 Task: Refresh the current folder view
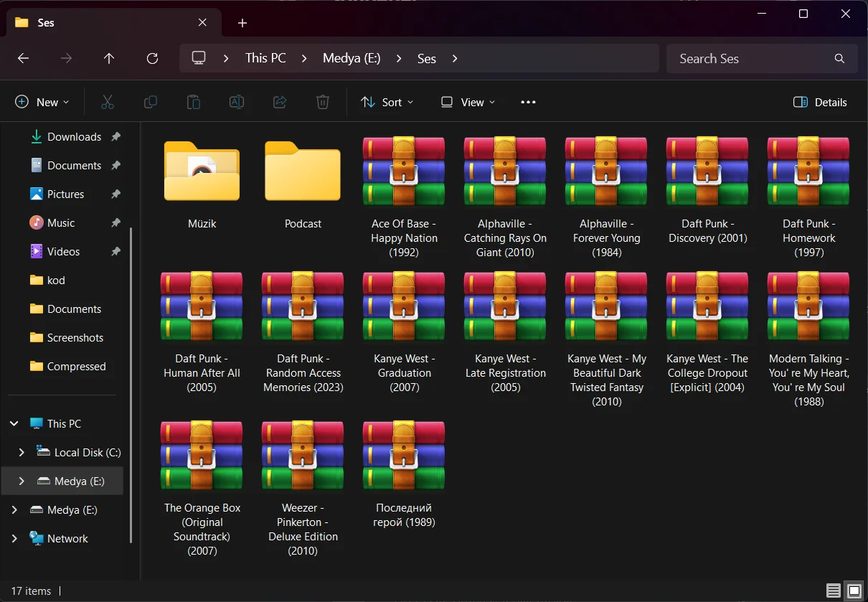coord(152,59)
